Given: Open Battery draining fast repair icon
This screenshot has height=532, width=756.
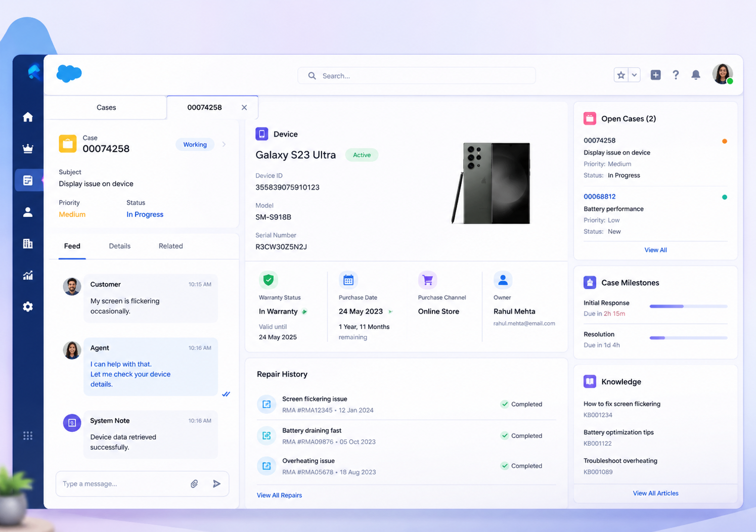Looking at the screenshot, I should [x=266, y=435].
